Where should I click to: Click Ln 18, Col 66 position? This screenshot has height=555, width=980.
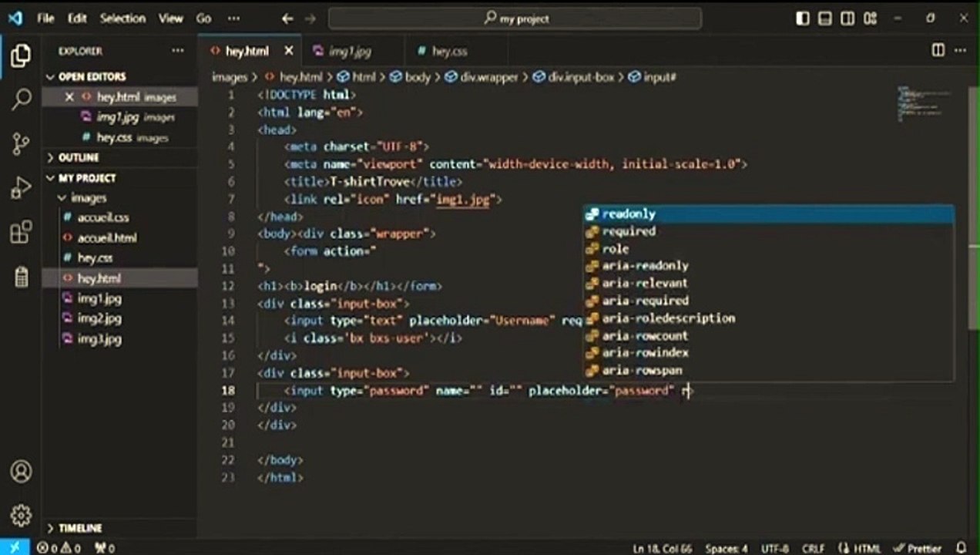coord(663,548)
